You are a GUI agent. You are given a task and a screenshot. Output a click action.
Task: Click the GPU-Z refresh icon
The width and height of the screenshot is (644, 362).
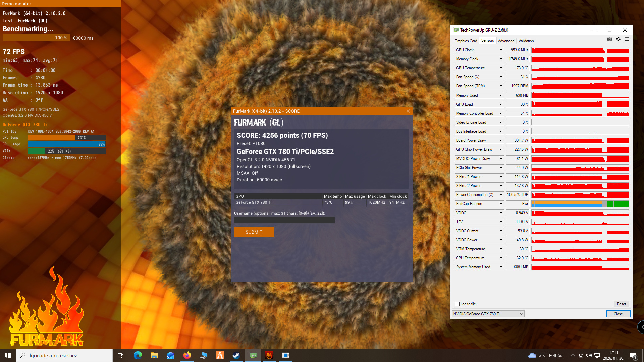(x=618, y=39)
